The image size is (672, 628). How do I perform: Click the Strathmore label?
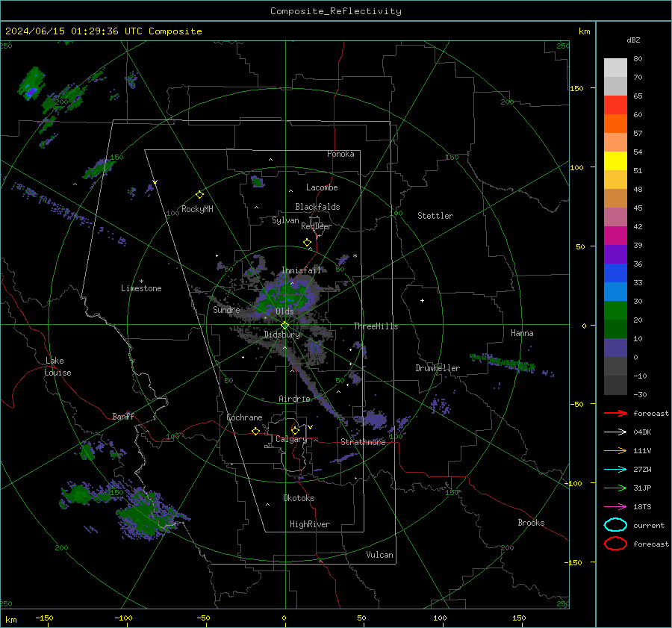(x=363, y=442)
